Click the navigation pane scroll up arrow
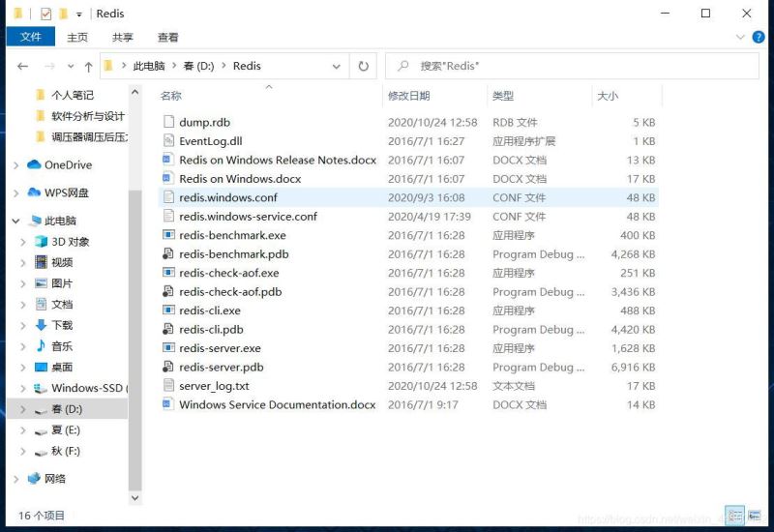Viewport: 774px width, 532px height. point(134,92)
